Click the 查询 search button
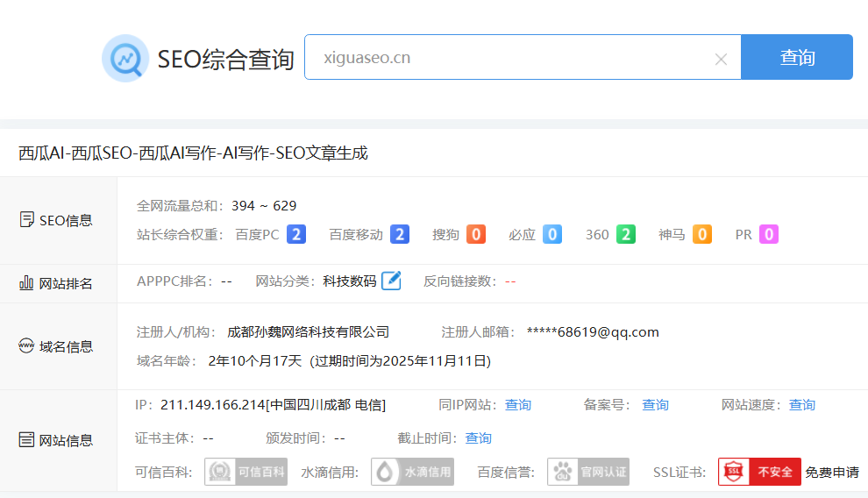 (797, 57)
